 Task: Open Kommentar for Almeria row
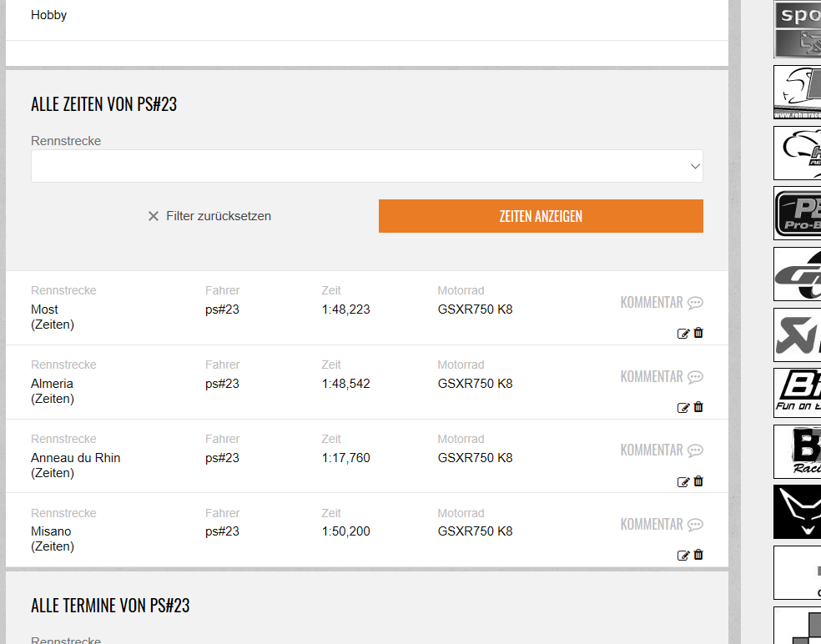(x=661, y=377)
